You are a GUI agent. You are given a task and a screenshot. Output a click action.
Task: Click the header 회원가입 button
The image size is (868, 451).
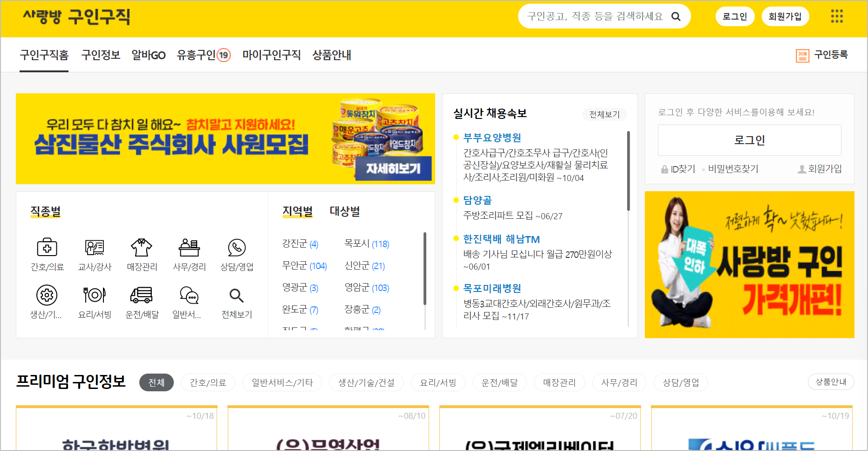click(x=785, y=17)
